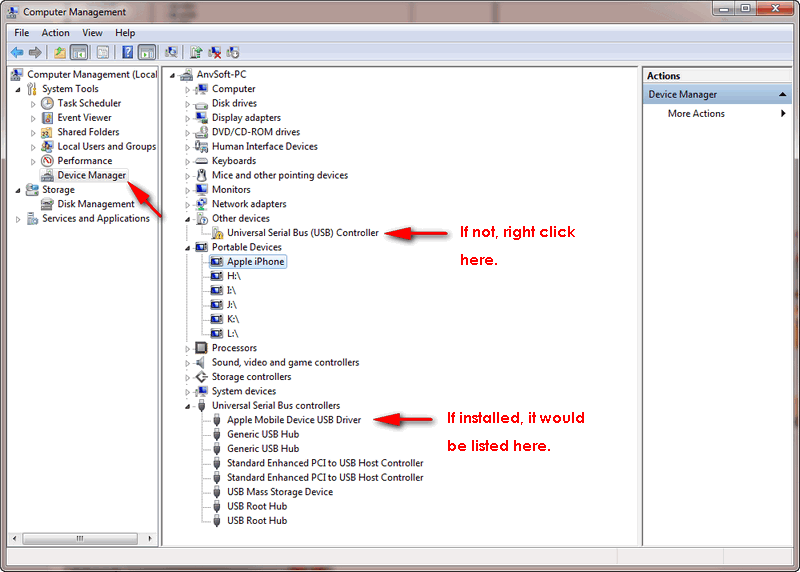This screenshot has height=572, width=800.
Task: Expand the Display adapters node
Action: (187, 118)
